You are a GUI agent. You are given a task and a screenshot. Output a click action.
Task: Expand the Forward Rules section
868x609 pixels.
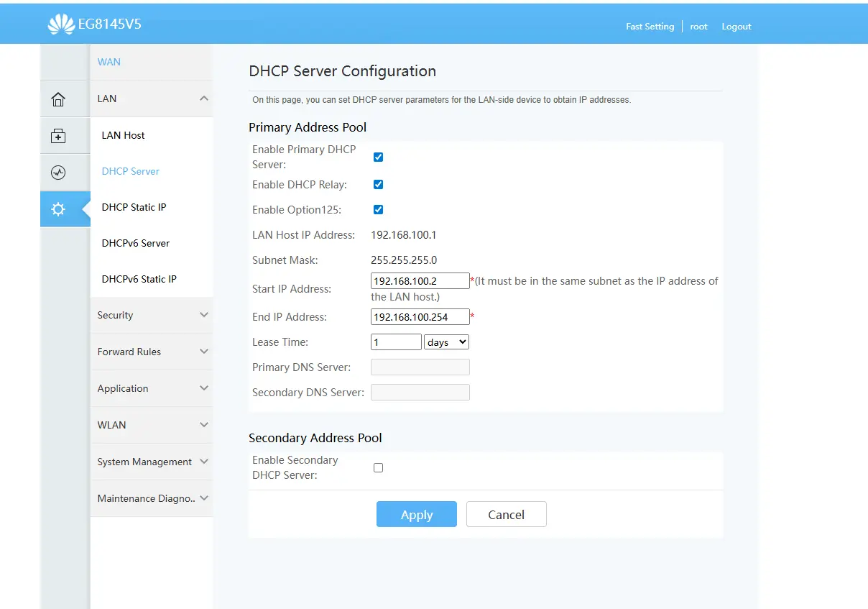(x=152, y=352)
